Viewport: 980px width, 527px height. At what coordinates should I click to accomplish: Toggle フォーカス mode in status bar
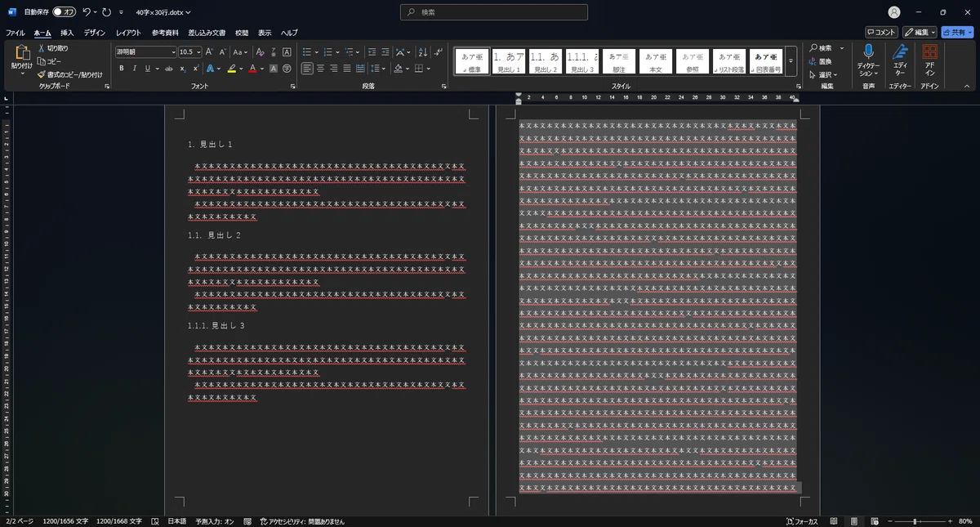(x=802, y=521)
